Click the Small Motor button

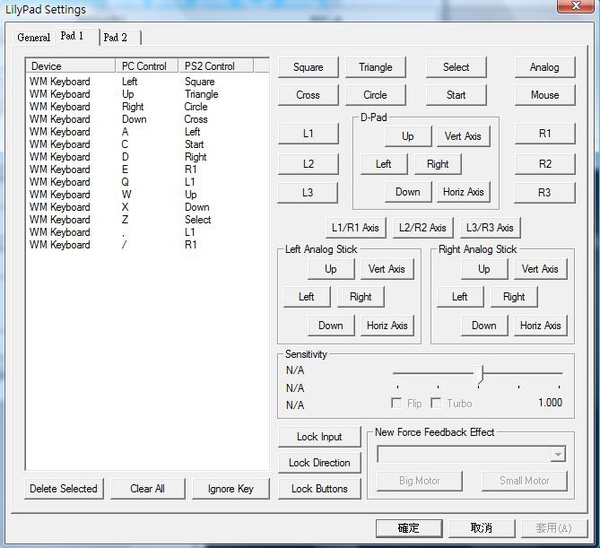[x=524, y=481]
